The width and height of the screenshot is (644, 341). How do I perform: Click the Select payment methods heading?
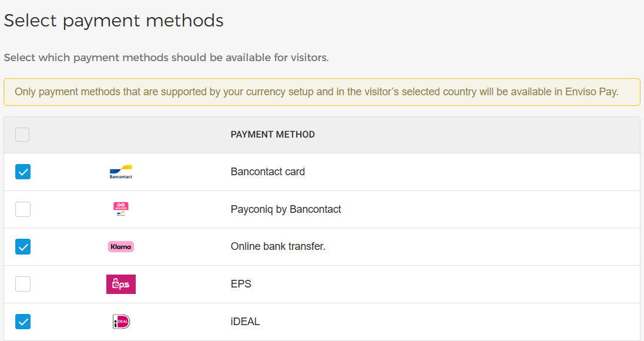[114, 21]
